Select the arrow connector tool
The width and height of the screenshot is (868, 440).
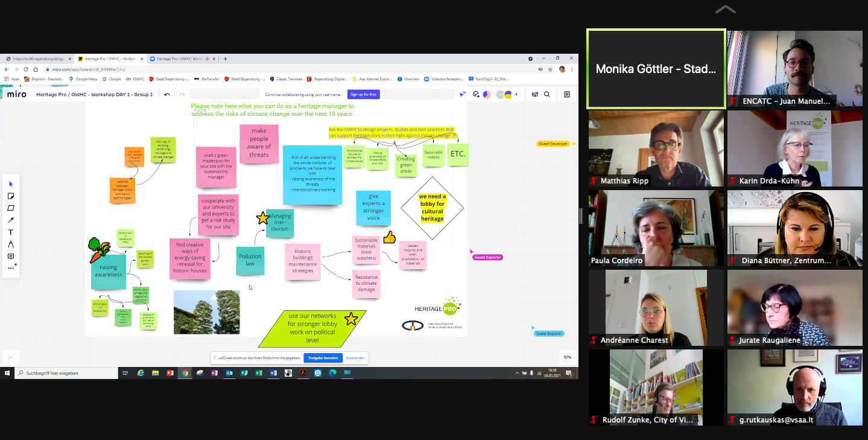[10, 220]
